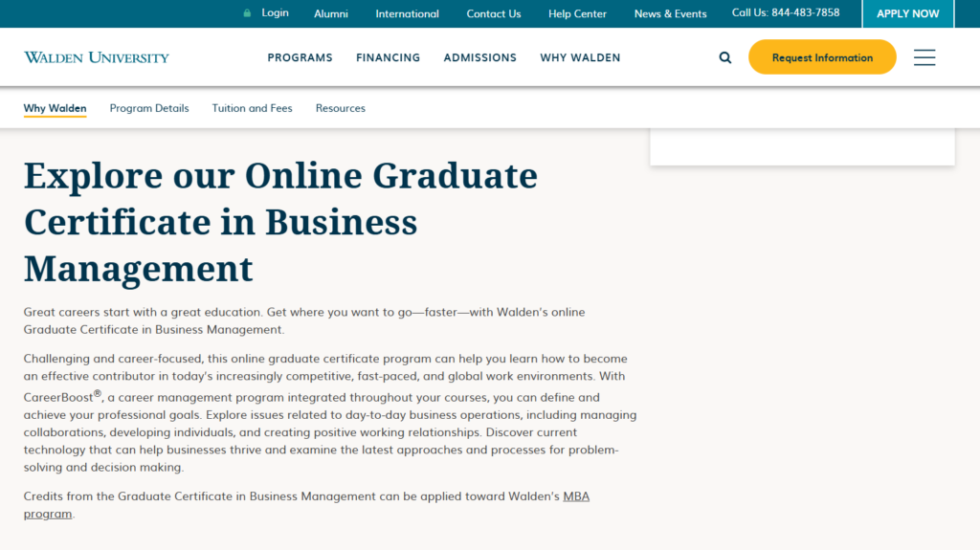Click the paragraph starting 'Challenging and career-focused'
Image resolution: width=980 pixels, height=550 pixels.
tap(330, 412)
